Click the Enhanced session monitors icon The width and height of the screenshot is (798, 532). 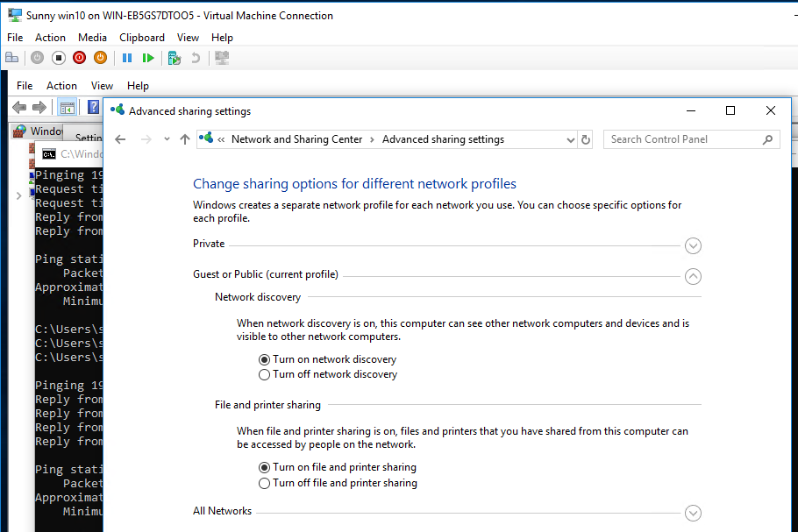point(222,58)
